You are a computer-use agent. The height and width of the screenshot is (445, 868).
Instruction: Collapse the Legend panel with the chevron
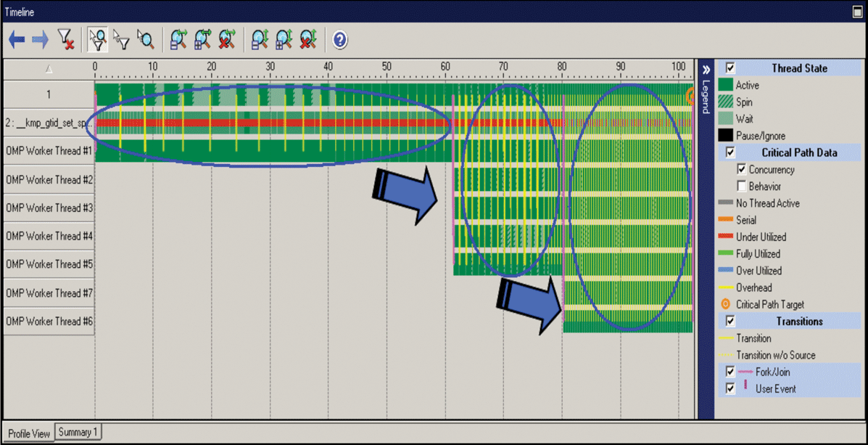(705, 70)
